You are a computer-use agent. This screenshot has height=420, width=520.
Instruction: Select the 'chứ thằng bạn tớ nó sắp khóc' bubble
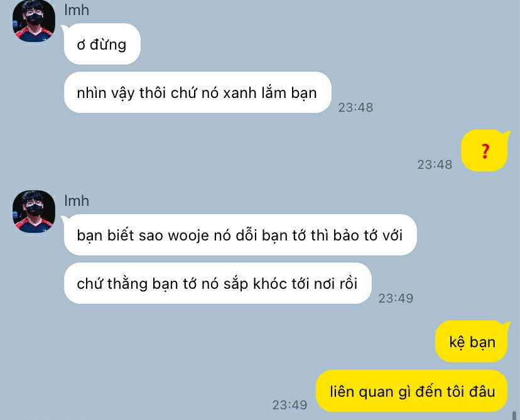click(x=217, y=283)
